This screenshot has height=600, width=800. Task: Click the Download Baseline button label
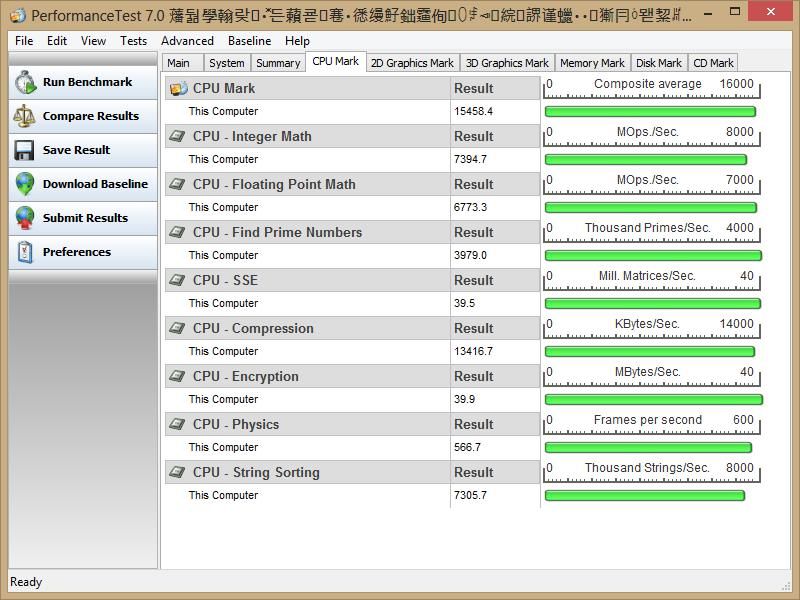pos(95,184)
